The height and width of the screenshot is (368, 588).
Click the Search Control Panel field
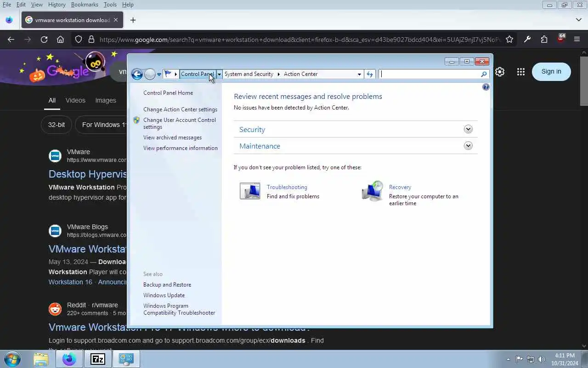[x=430, y=74]
